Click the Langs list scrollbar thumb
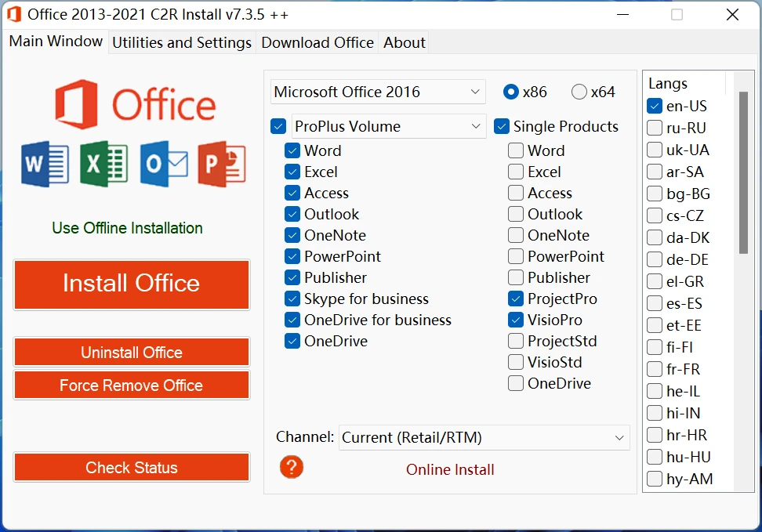 tap(743, 172)
